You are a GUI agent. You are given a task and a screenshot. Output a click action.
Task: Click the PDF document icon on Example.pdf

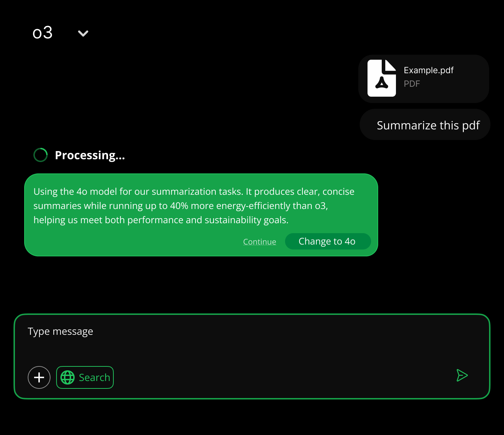tap(382, 79)
